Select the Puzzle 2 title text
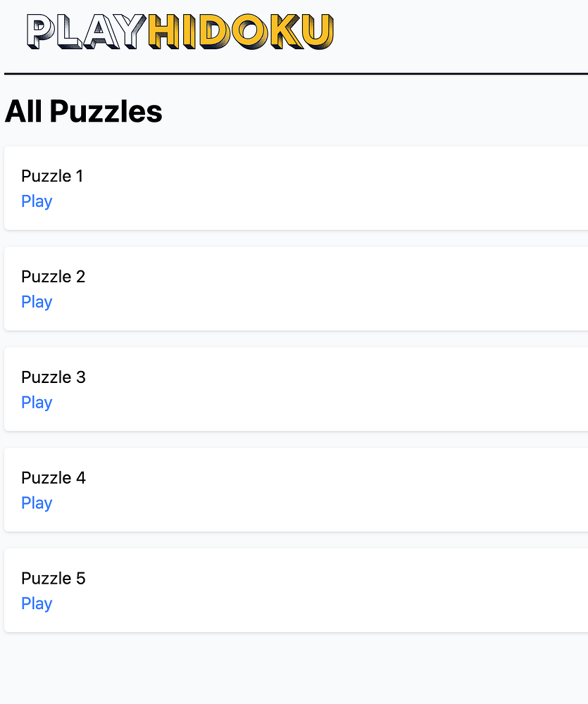Screen dimensions: 588x704 pyautogui.click(x=53, y=277)
